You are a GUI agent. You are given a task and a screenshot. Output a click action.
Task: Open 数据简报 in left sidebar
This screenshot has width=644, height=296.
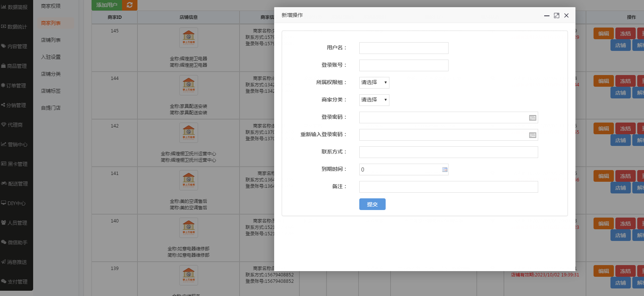14,7
